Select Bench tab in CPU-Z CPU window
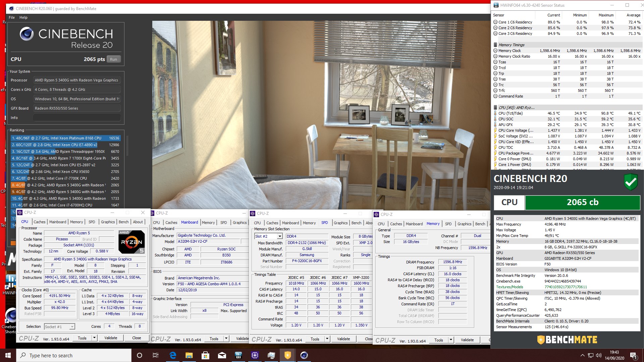 [123, 222]
